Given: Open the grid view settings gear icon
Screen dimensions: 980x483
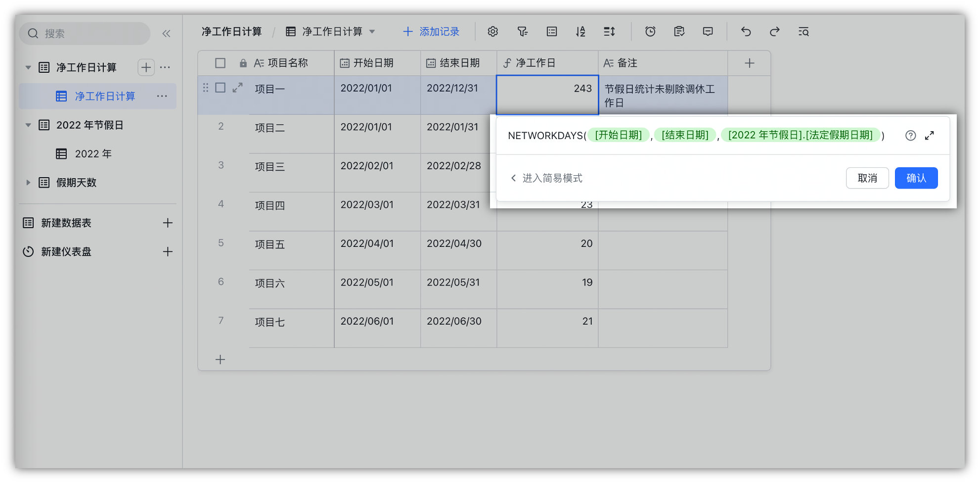Looking at the screenshot, I should 492,31.
